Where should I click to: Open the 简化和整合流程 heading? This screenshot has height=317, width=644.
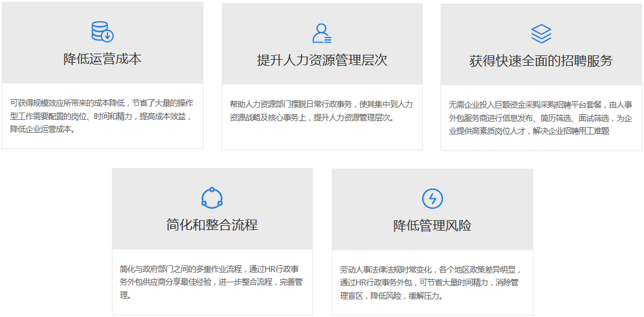pyautogui.click(x=212, y=225)
